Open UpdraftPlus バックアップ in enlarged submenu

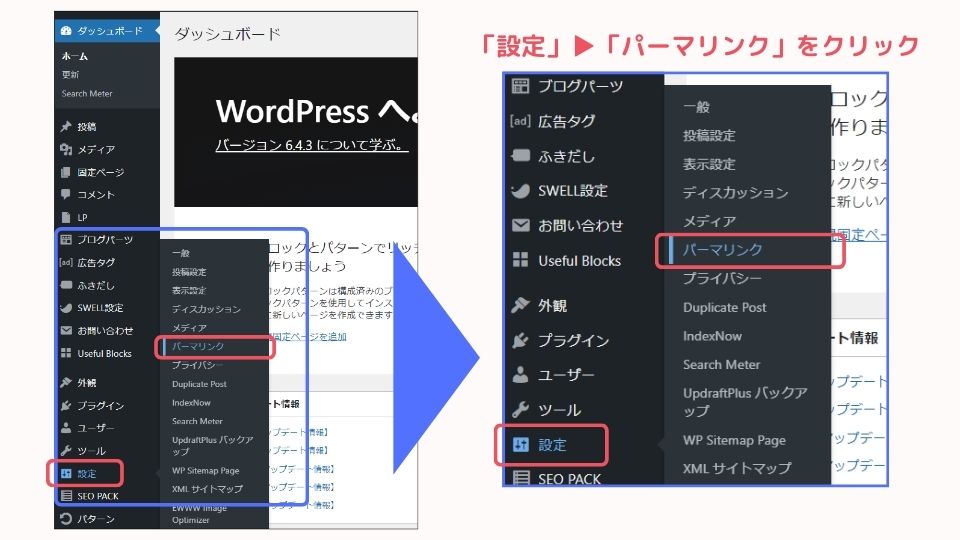click(745, 402)
